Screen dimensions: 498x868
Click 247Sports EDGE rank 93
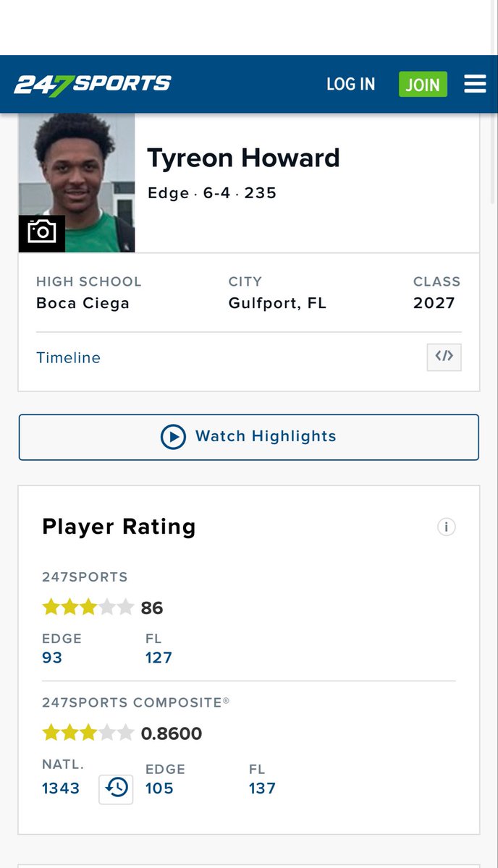click(x=52, y=658)
